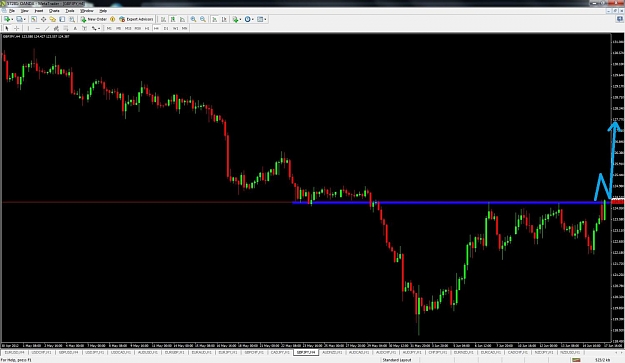Open the File menu

(x=12, y=11)
